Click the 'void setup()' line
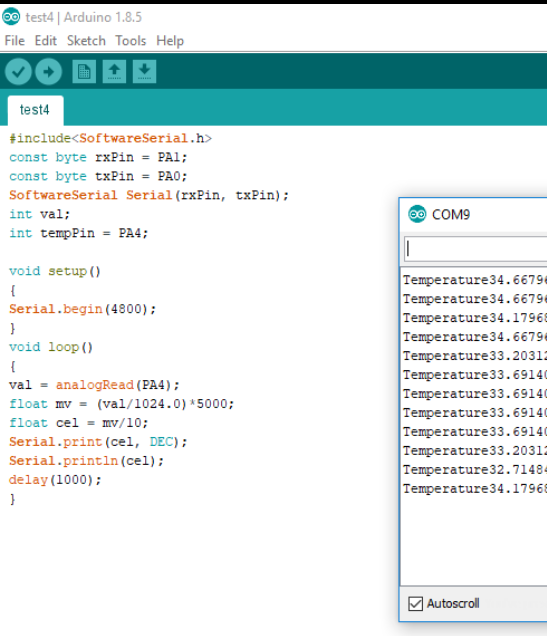This screenshot has width=547, height=636. tap(55, 271)
